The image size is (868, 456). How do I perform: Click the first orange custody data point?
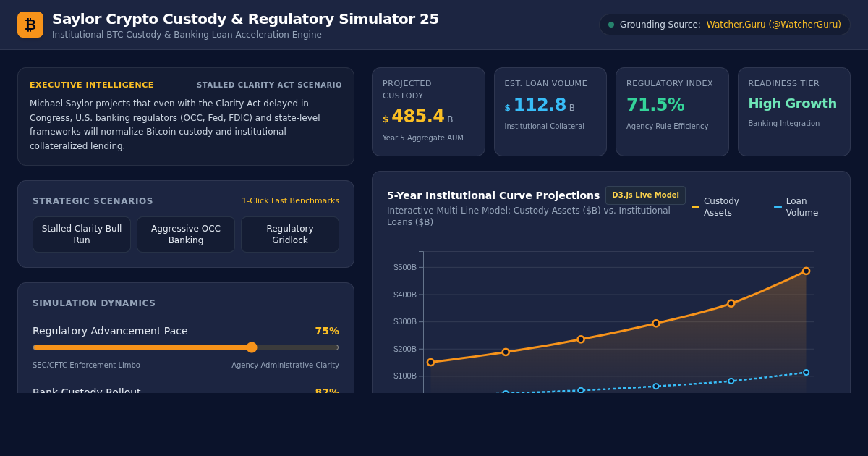tap(430, 362)
